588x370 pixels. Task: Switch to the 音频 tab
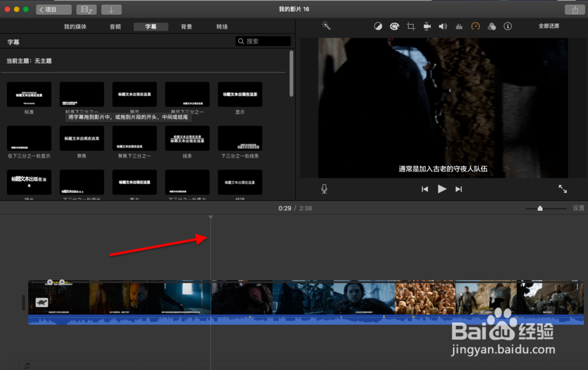pos(115,26)
